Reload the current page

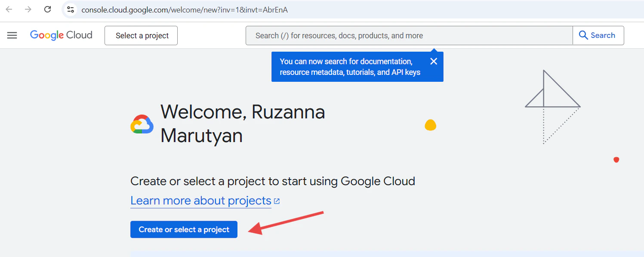tap(47, 9)
